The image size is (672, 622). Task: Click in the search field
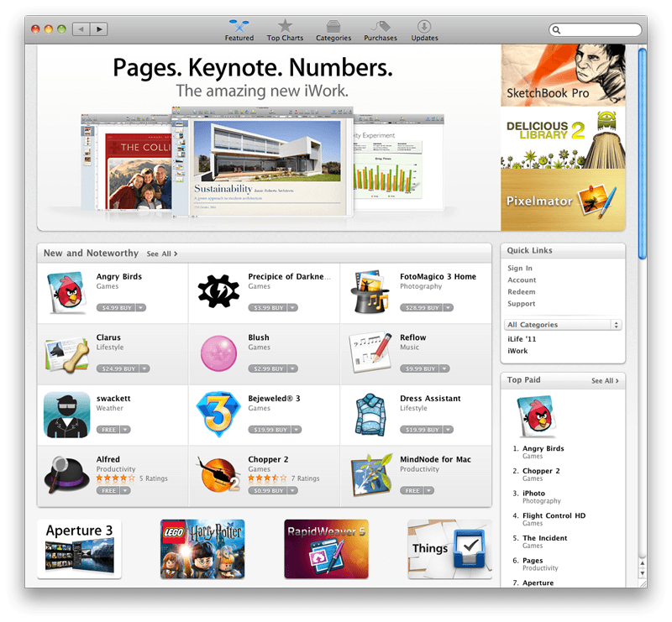click(x=596, y=30)
